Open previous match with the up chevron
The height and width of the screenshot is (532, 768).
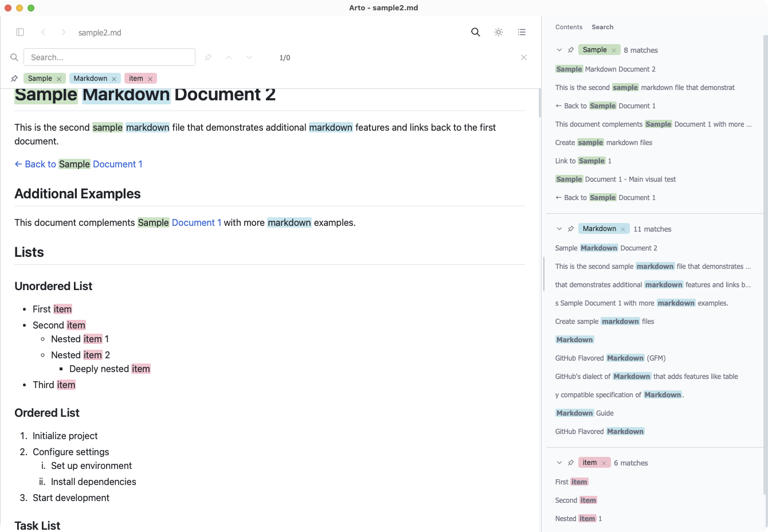(229, 57)
